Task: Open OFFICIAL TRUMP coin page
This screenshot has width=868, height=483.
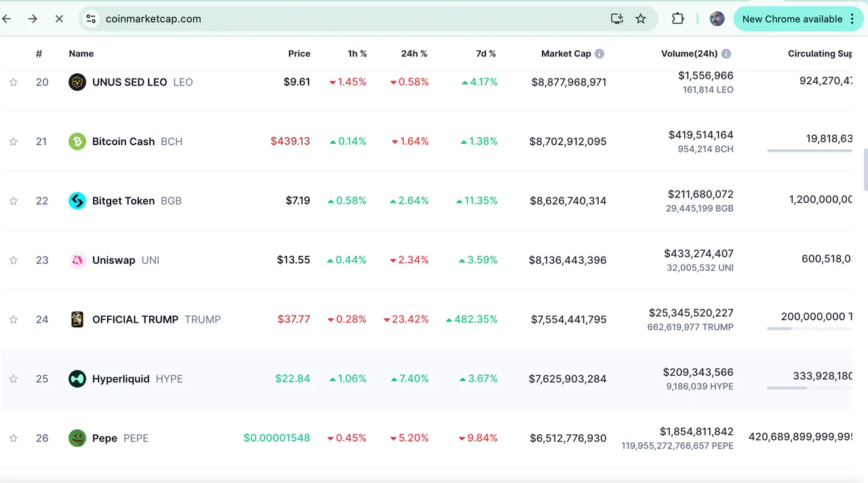Action: pos(136,320)
